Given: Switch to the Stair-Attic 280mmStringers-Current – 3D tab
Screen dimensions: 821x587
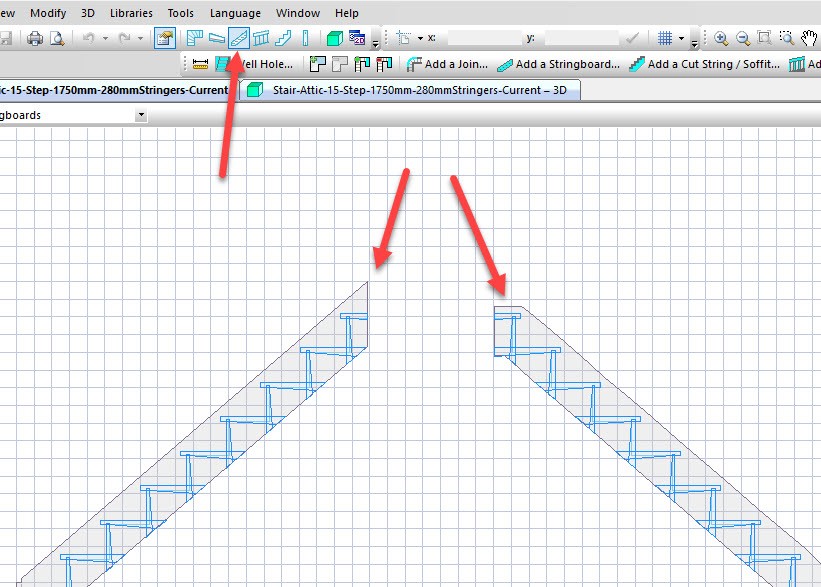Looking at the screenshot, I should [x=410, y=90].
